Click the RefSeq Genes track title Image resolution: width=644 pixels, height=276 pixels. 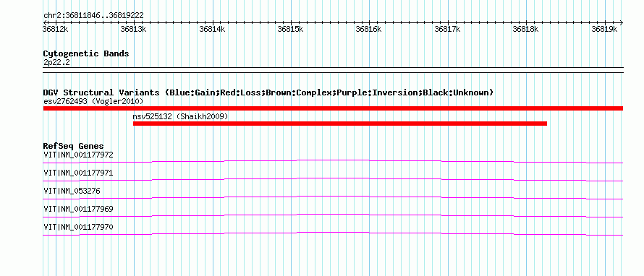74,146
